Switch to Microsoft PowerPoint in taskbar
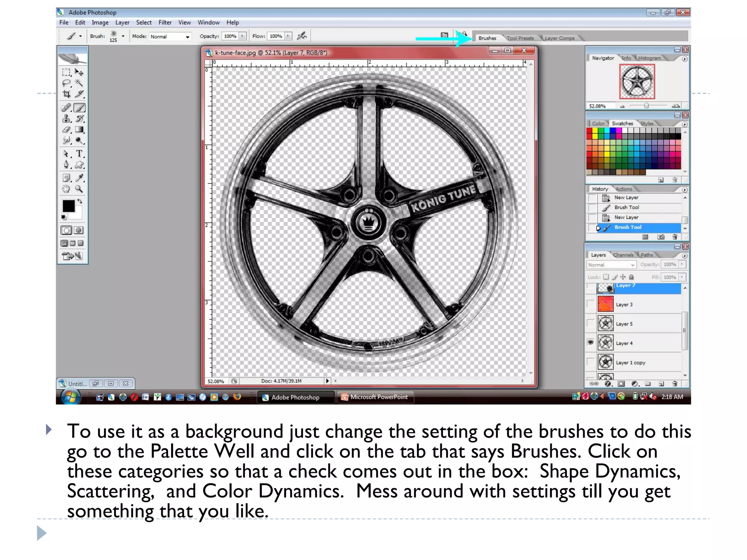747x560 pixels. pos(375,397)
